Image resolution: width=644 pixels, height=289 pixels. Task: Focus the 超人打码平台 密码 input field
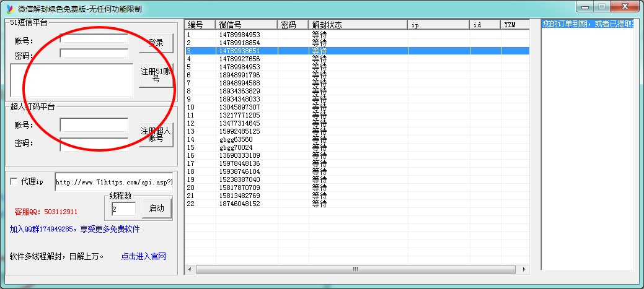coord(94,144)
